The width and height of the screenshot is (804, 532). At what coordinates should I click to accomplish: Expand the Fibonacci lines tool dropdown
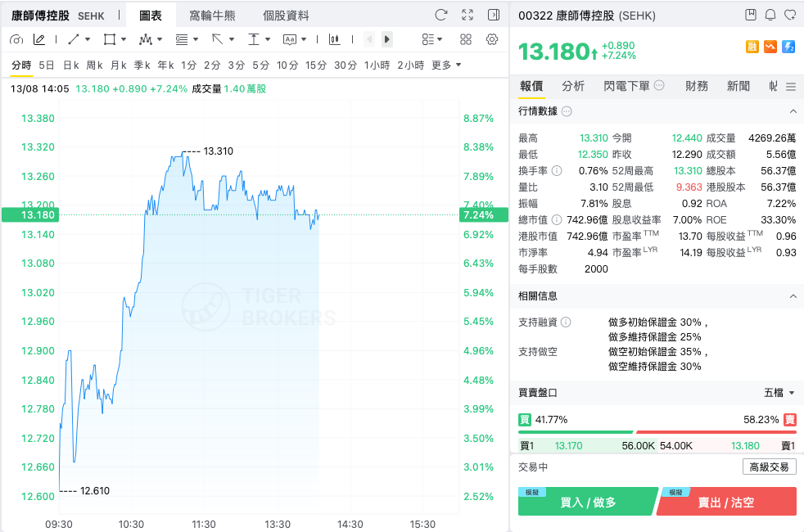(196, 39)
